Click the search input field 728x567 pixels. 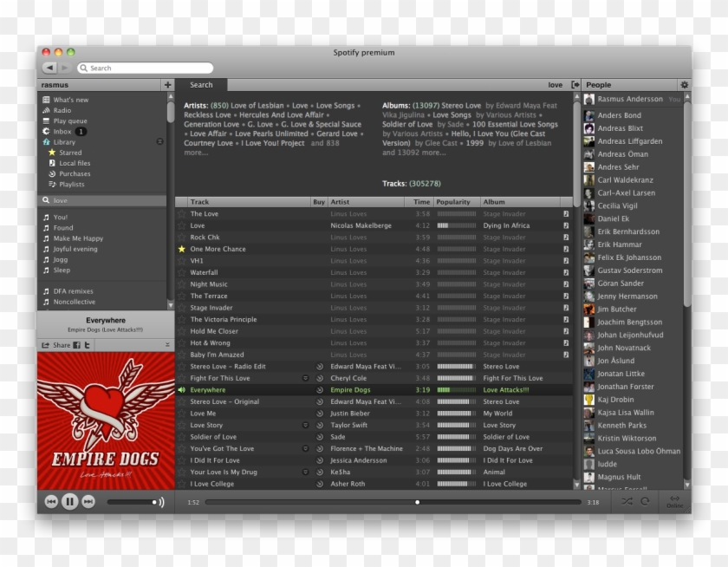coord(146,68)
